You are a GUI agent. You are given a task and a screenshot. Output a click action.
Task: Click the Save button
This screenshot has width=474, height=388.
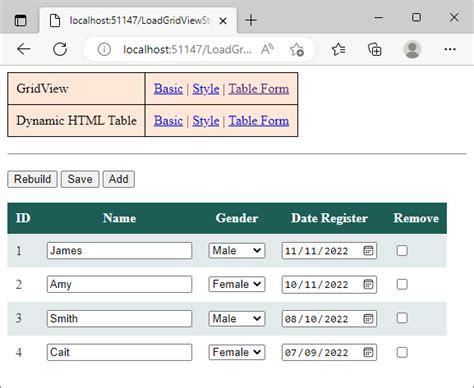point(80,179)
